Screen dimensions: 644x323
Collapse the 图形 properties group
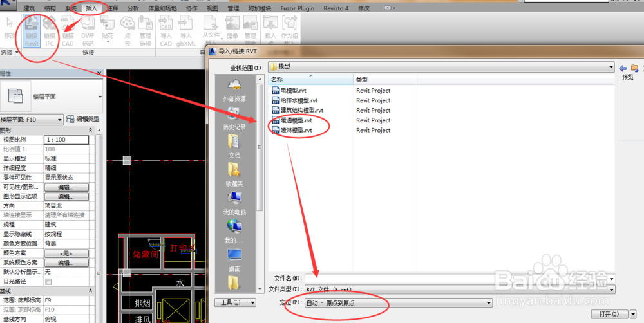(90, 130)
